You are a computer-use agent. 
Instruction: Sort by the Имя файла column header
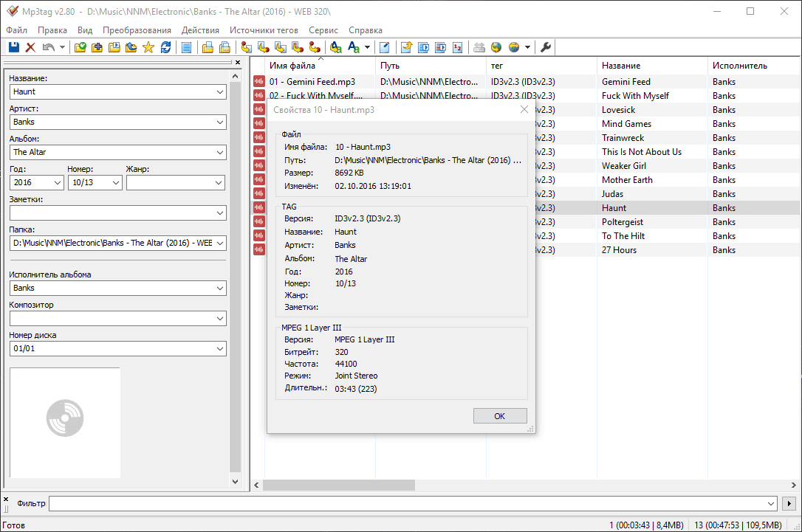click(x=321, y=66)
